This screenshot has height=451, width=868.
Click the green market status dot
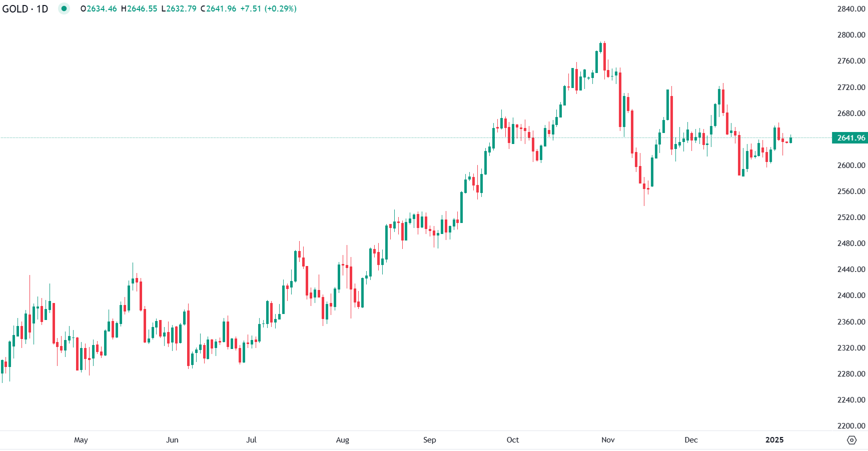[64, 8]
